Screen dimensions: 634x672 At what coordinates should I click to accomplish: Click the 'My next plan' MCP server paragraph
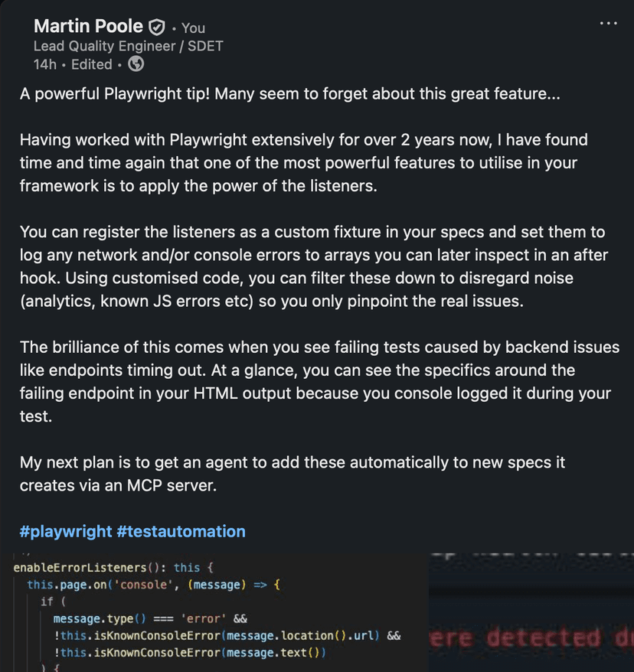(292, 474)
